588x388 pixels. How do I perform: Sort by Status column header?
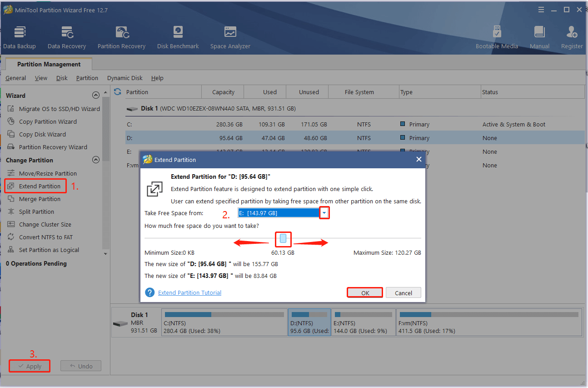533,92
